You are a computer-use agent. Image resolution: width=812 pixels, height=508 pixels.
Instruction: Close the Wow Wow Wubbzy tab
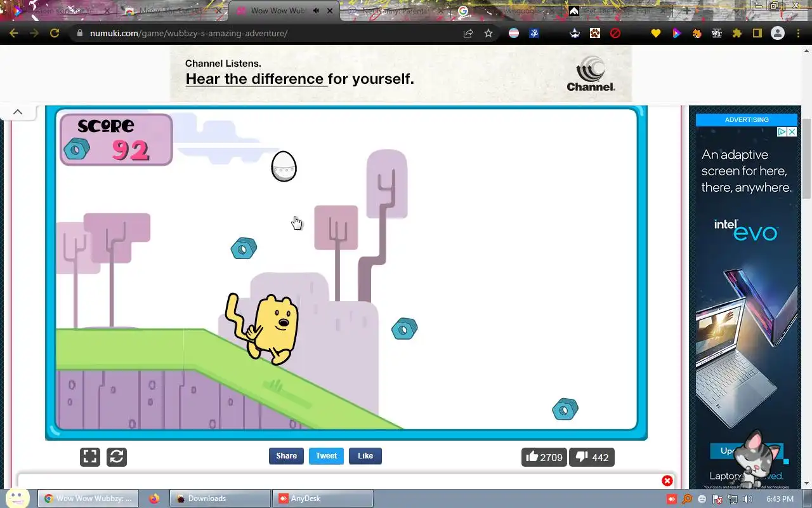coord(330,11)
